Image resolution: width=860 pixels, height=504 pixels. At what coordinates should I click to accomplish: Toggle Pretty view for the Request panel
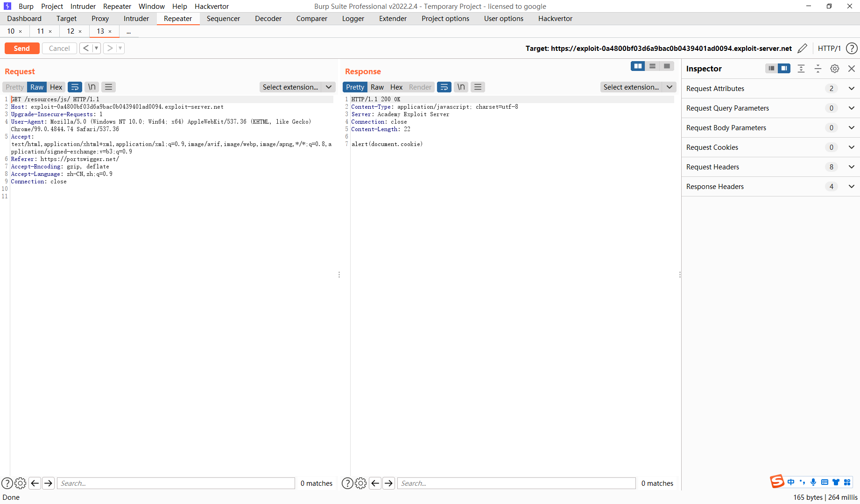14,87
